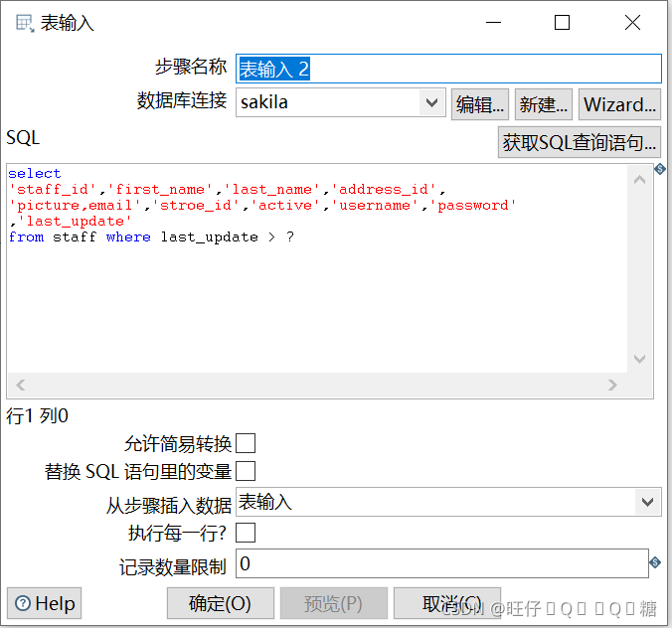Viewport: 672px width, 628px height.
Task: Click the SQL editor up scroll arrow
Action: [x=640, y=180]
